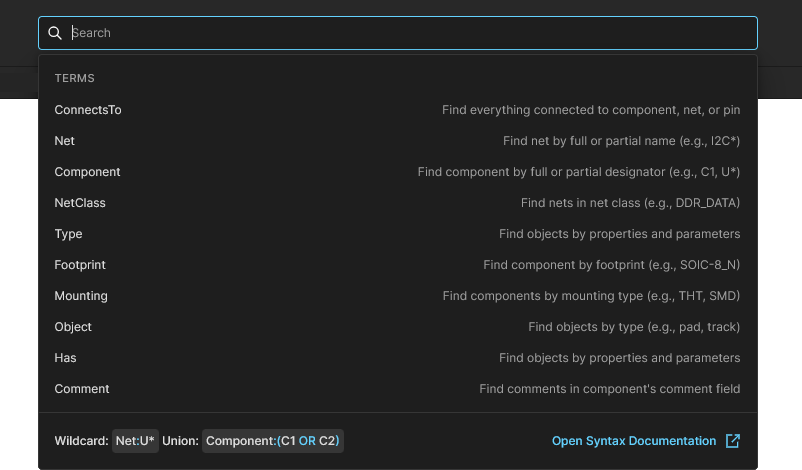The width and height of the screenshot is (802, 470).
Task: Select the NetClass search term
Action: coord(397,203)
